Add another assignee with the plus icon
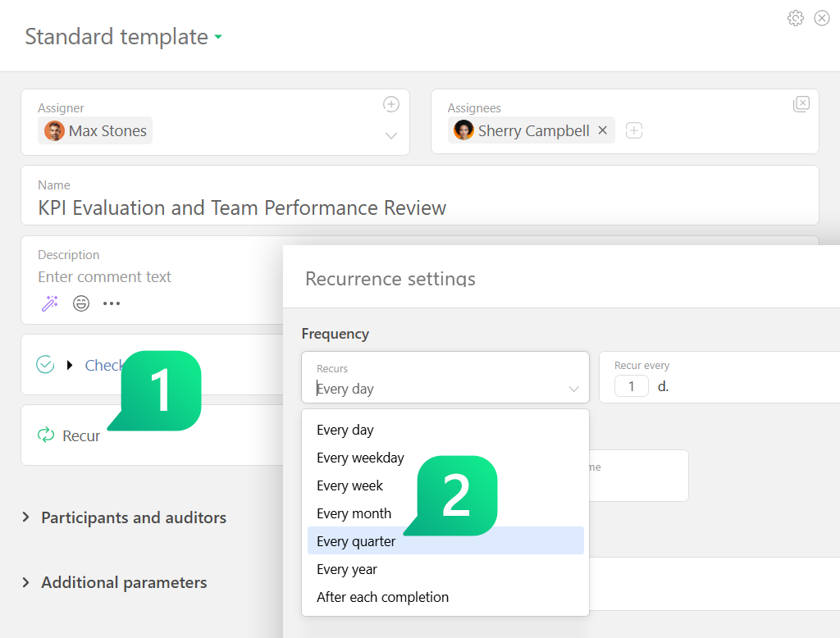Screen dimensions: 840x638 634,130
